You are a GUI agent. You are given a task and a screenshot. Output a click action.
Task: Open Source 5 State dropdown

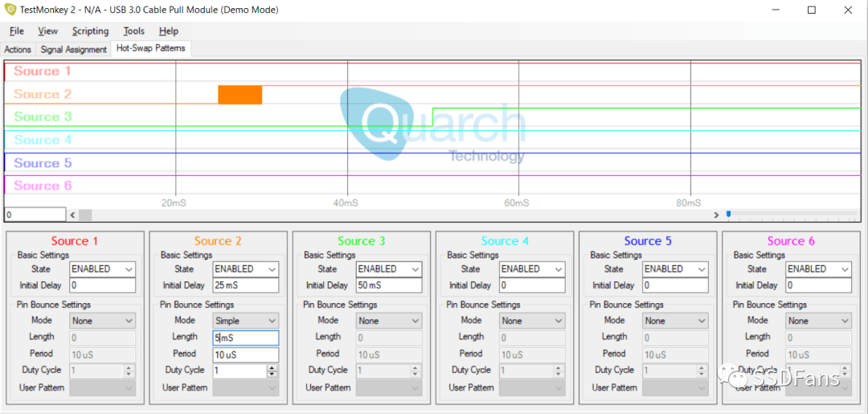point(675,269)
